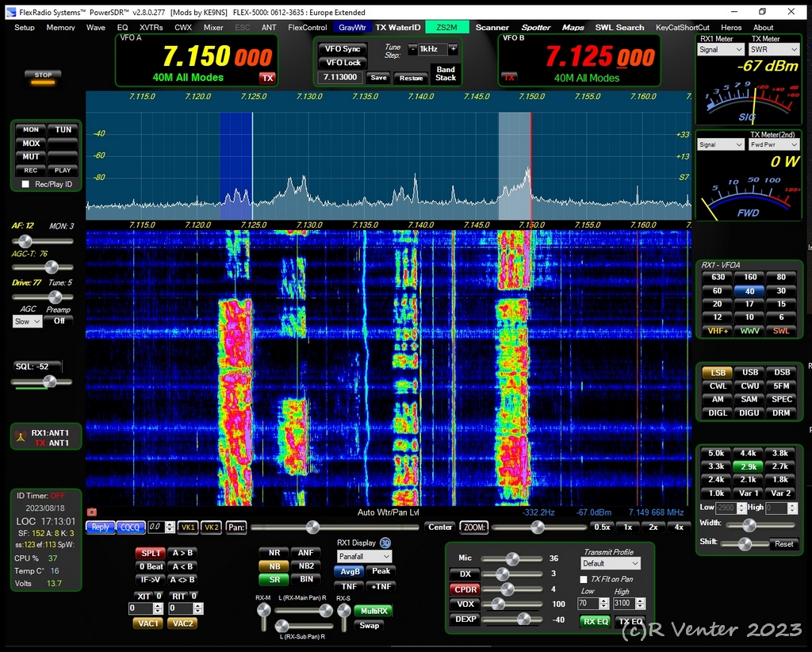Click the antenna icon next to RX1:ANT1
The image size is (812, 652).
(21, 435)
